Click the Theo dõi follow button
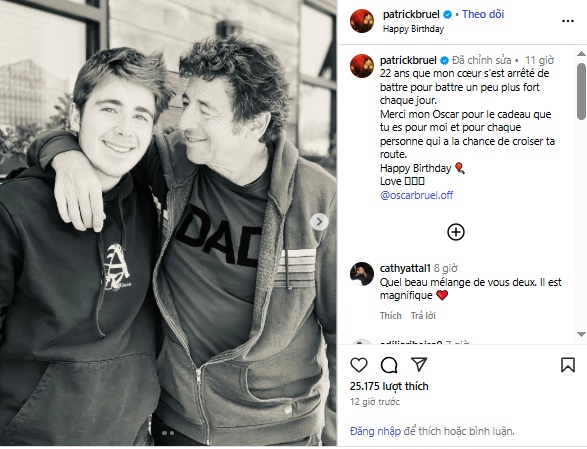This screenshot has width=587, height=449. (x=483, y=14)
